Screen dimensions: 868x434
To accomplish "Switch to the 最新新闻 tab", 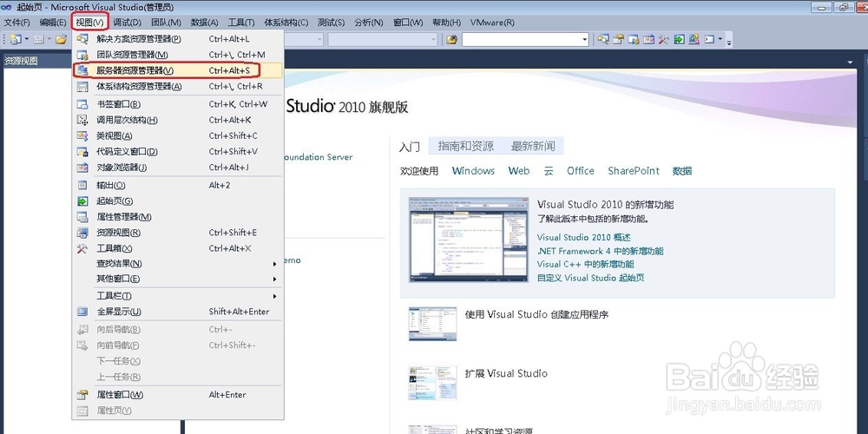I will point(533,146).
